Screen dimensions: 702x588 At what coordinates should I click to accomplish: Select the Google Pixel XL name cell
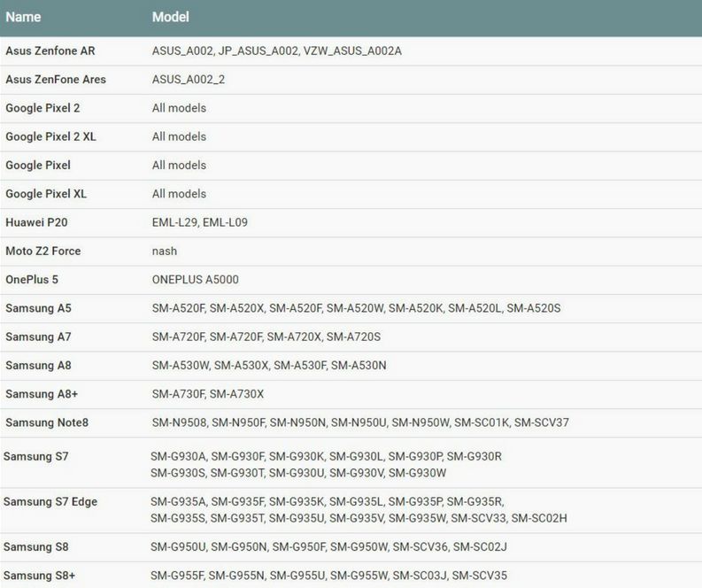click(x=46, y=194)
